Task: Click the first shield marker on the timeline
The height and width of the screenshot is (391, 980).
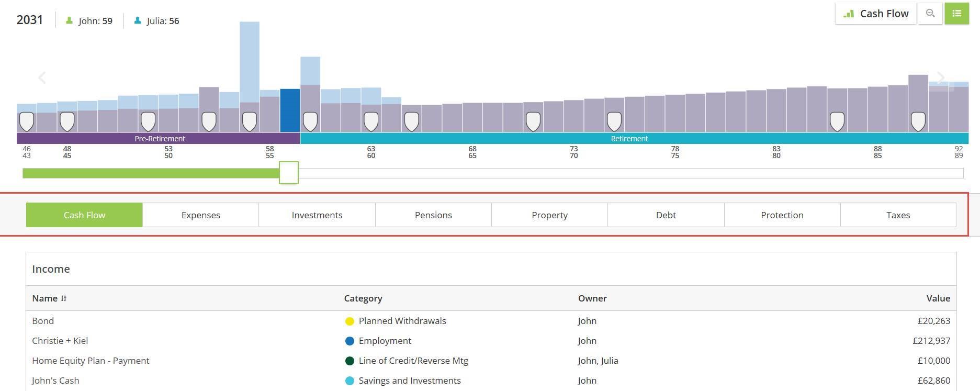Action: point(27,121)
